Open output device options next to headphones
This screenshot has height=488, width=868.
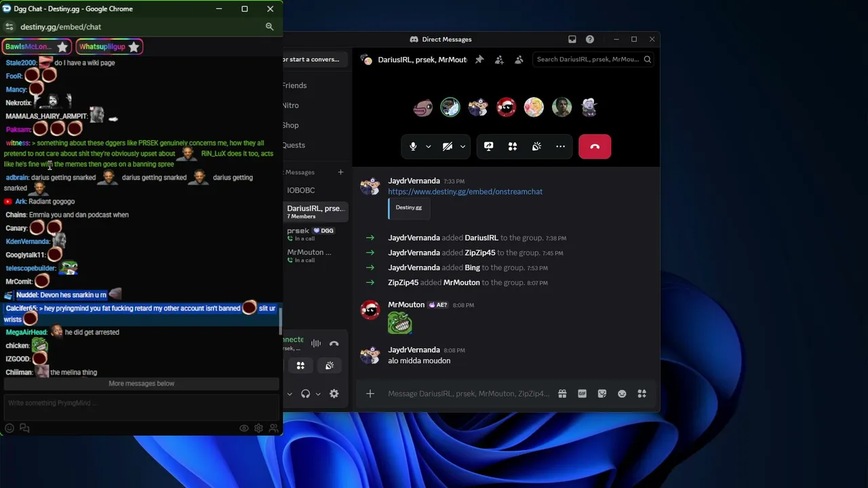[317, 394]
